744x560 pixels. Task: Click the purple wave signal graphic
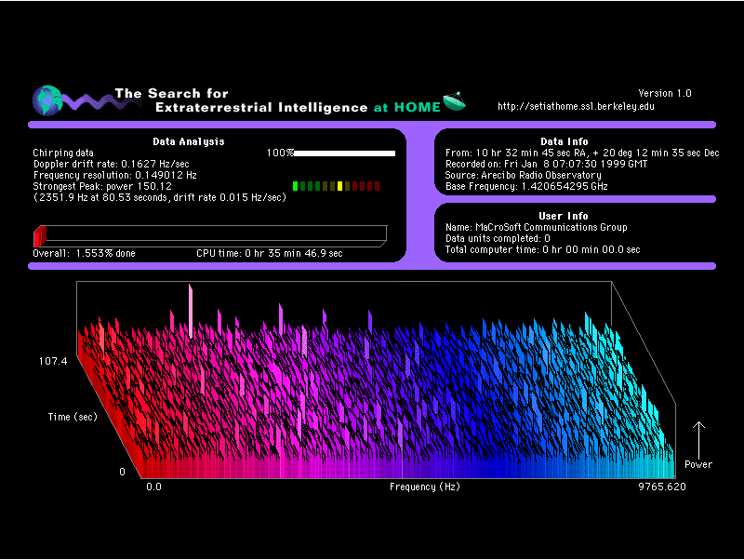[86, 100]
